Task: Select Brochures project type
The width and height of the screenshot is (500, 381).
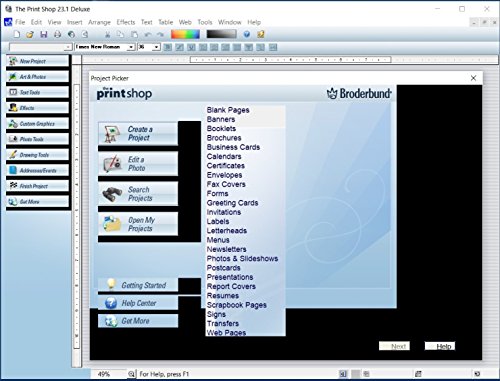Action: (224, 138)
